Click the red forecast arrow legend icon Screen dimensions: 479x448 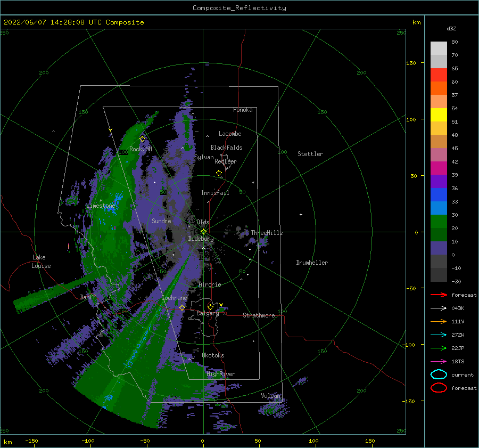(x=439, y=295)
